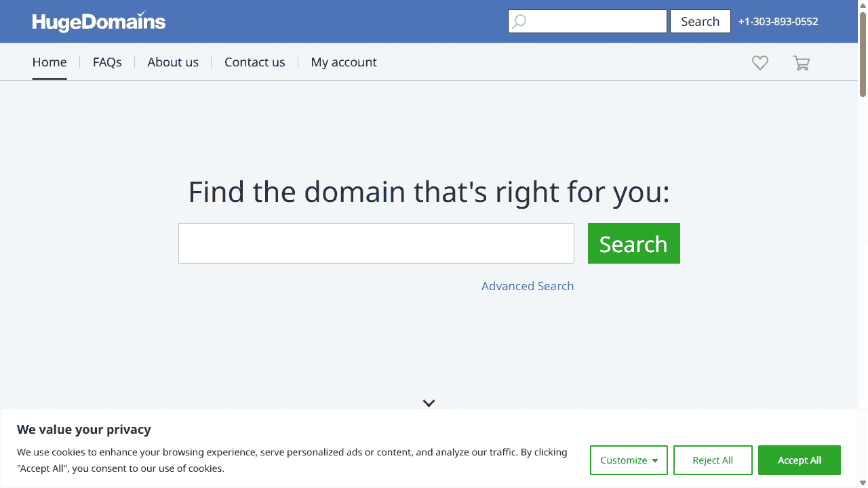
Task: Accept all cookies
Action: click(x=799, y=460)
